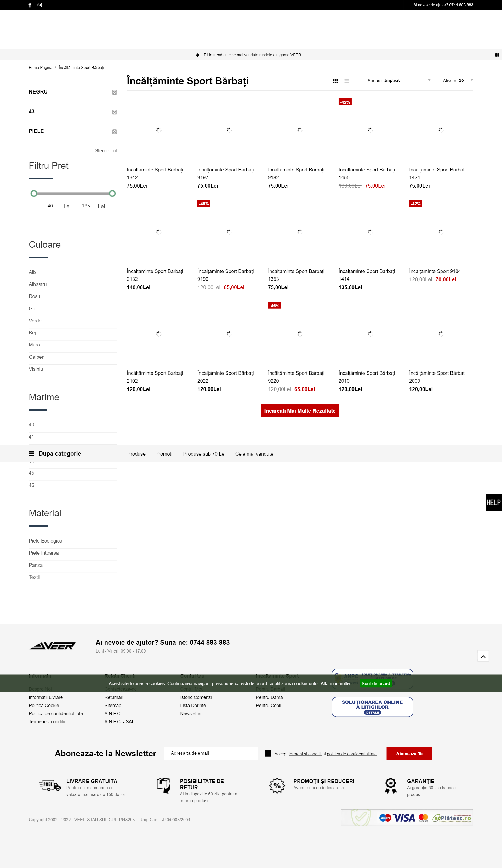Filter by color Bej

coord(32,333)
